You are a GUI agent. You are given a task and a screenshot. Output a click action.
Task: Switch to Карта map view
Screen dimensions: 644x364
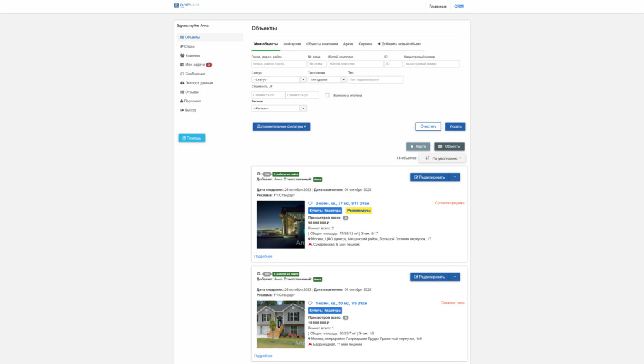(x=418, y=146)
